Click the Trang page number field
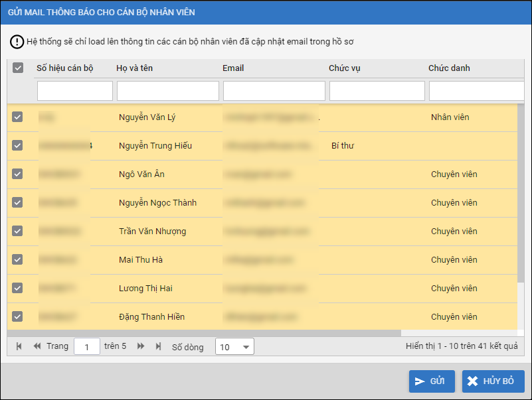Viewport: 532px width, 400px height. (x=87, y=347)
